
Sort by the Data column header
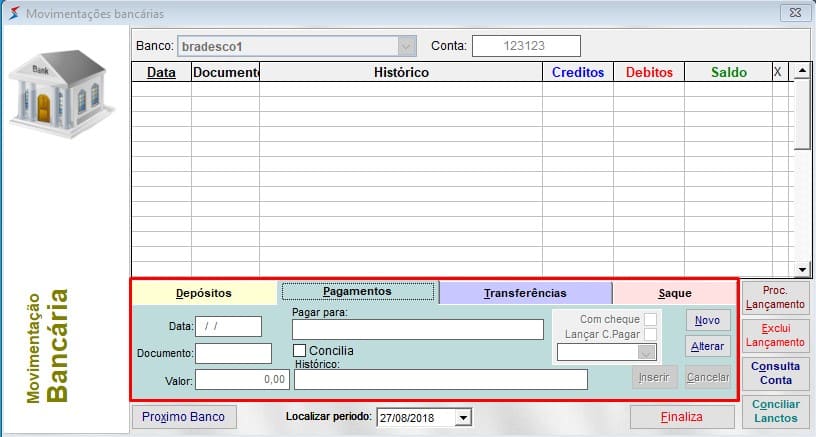(x=161, y=72)
